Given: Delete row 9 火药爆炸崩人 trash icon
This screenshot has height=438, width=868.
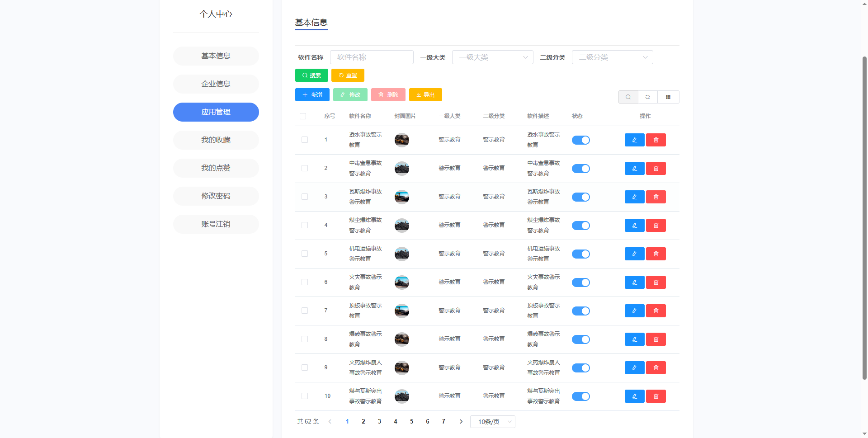Looking at the screenshot, I should pos(656,368).
